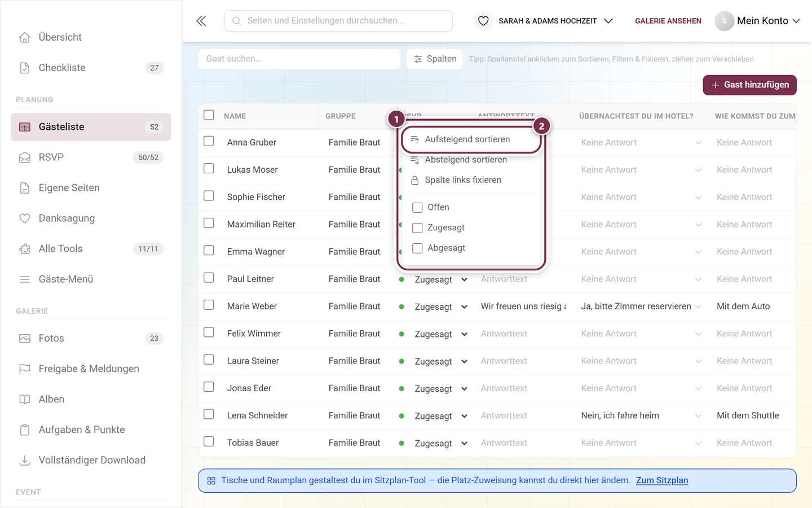Choose Absteigend sortieren in the column menu
Image resolution: width=812 pixels, height=508 pixels.
pos(471,160)
